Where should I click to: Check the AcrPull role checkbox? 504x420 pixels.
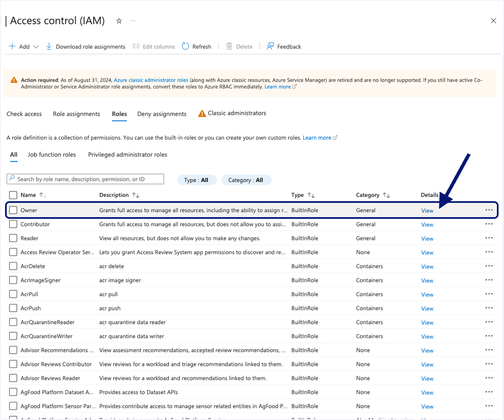13,294
